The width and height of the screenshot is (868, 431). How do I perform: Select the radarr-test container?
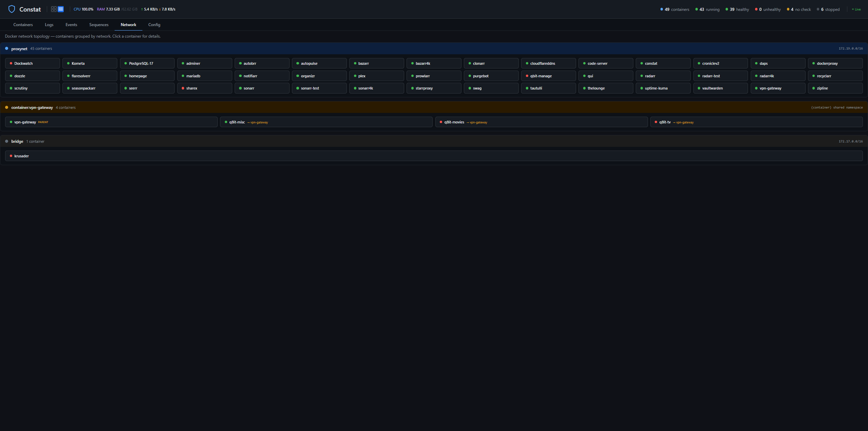[721, 76]
